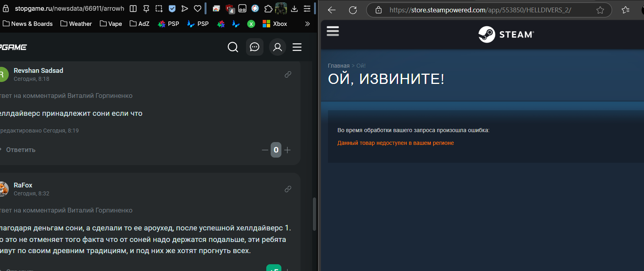The height and width of the screenshot is (271, 644).
Task: Open the extensions puzzle-piece menu
Action: click(x=268, y=8)
